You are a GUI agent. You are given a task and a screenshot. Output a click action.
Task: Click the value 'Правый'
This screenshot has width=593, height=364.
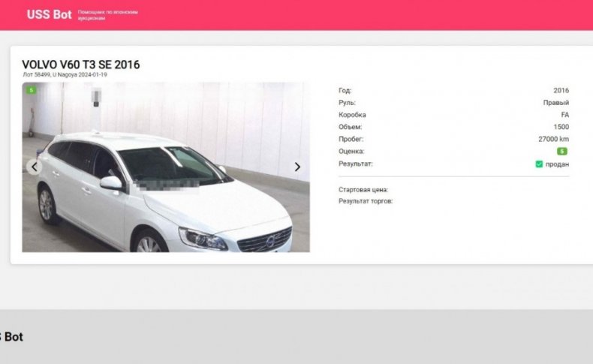(556, 102)
